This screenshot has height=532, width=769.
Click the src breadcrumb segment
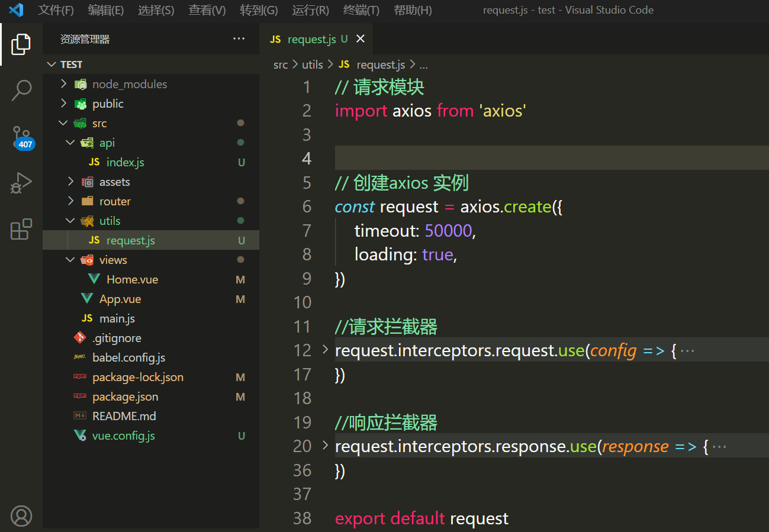coord(281,65)
